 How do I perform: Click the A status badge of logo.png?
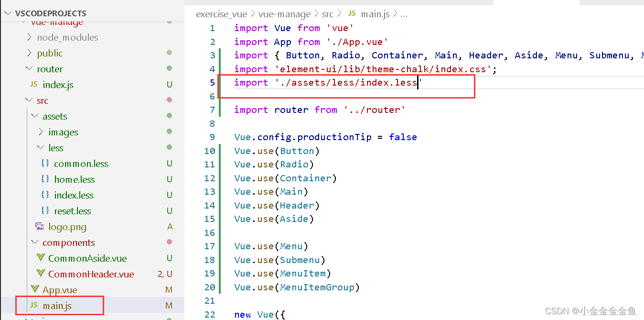point(170,227)
